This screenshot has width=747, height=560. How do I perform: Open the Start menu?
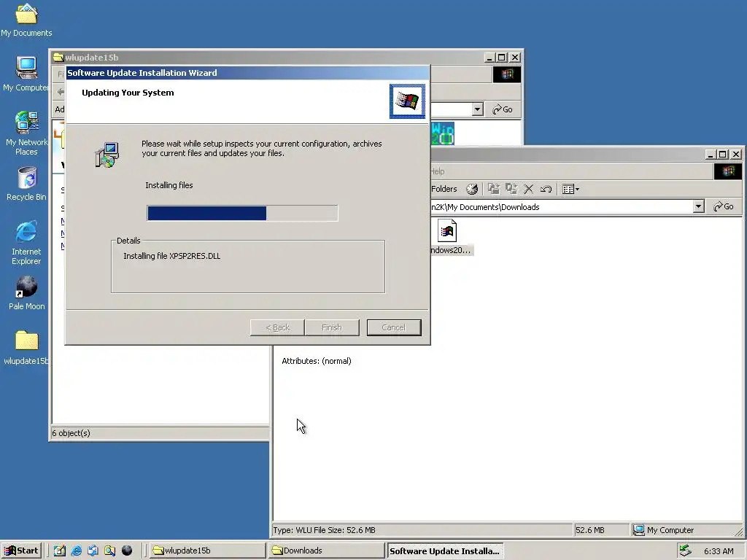(21, 551)
